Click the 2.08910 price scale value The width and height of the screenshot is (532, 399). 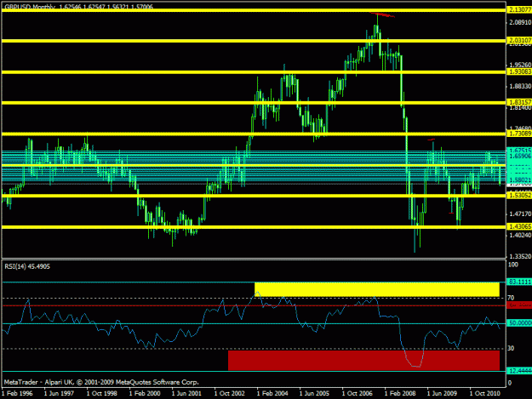click(x=520, y=22)
